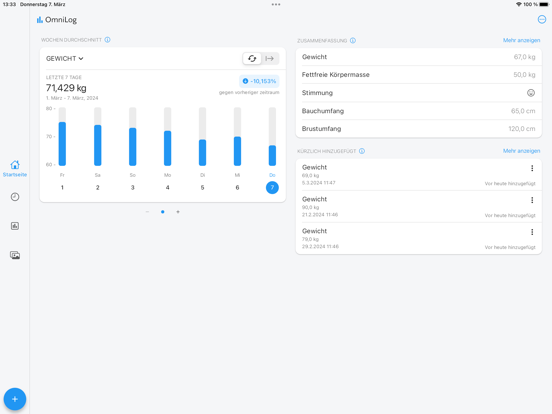Open Bauchumfang summary row

[419, 111]
